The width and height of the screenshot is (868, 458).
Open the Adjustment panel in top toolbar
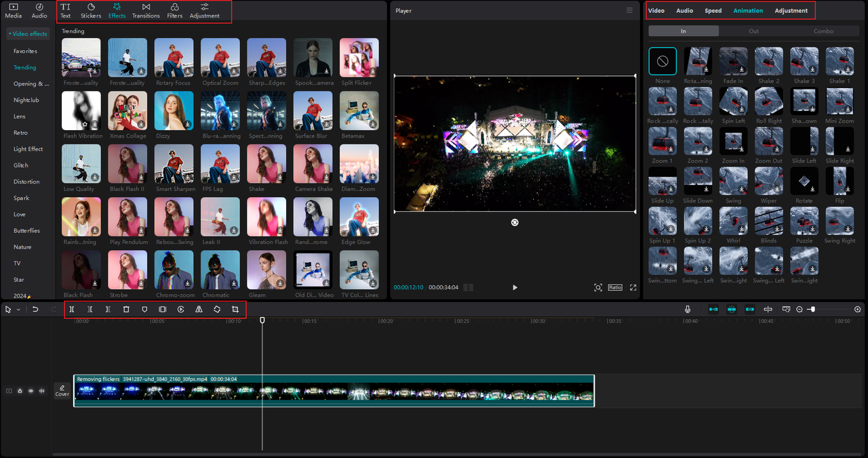[205, 10]
